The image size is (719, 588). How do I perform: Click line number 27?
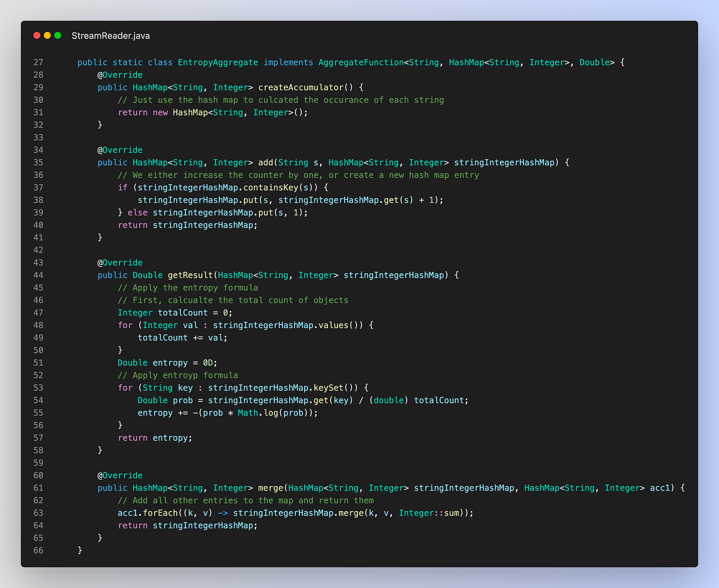tap(39, 63)
